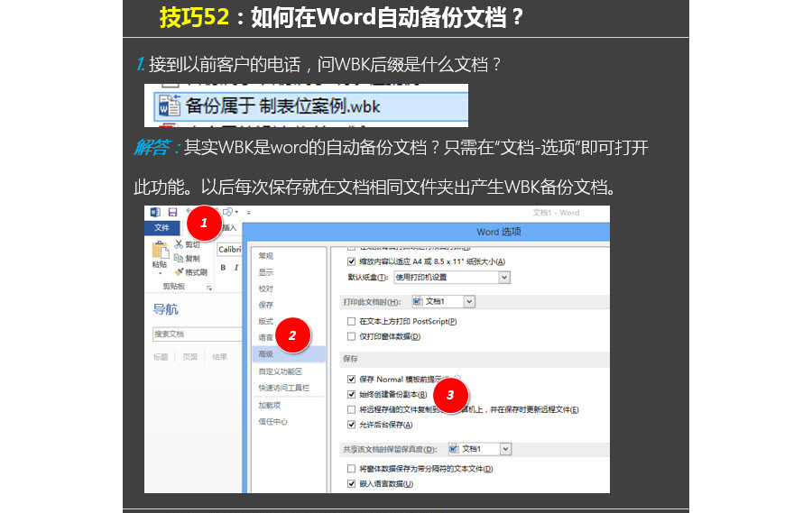Select 常规 in Word Options list
The image size is (812, 513).
(265, 256)
